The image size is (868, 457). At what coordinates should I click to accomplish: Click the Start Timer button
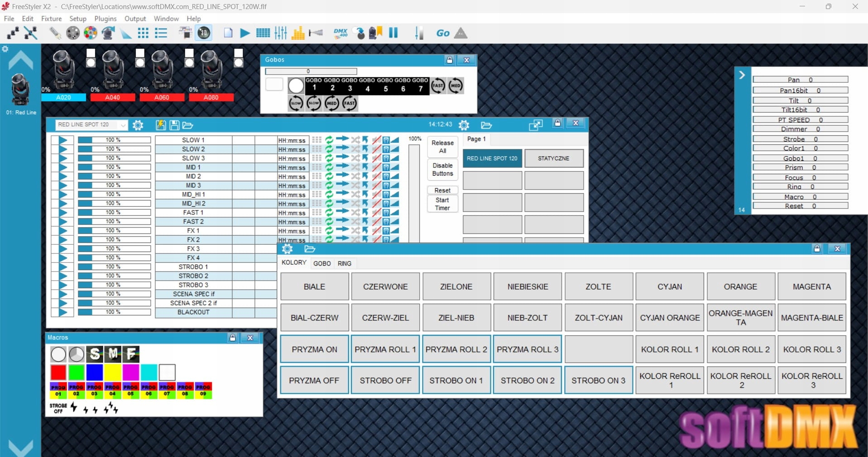(442, 204)
